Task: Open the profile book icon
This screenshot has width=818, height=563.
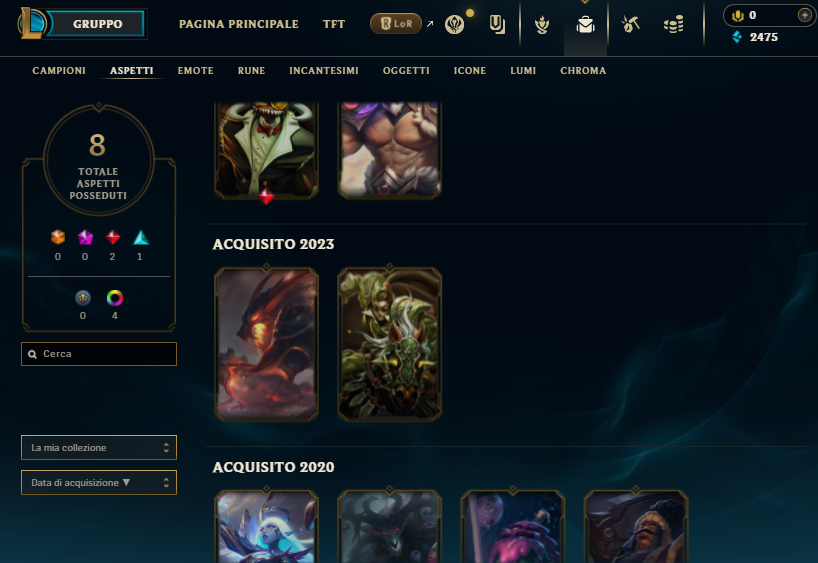Action: [497, 24]
